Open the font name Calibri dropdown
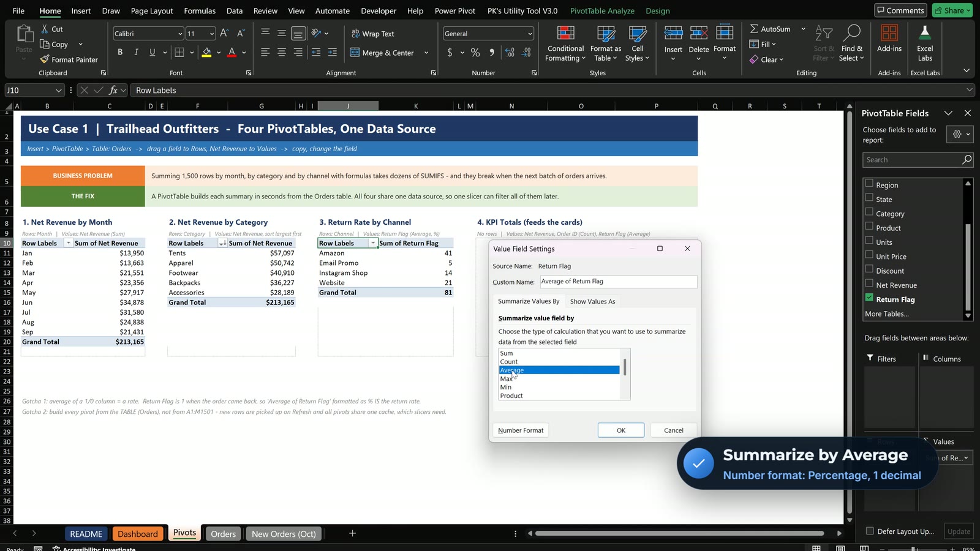The height and width of the screenshot is (551, 980). click(180, 34)
